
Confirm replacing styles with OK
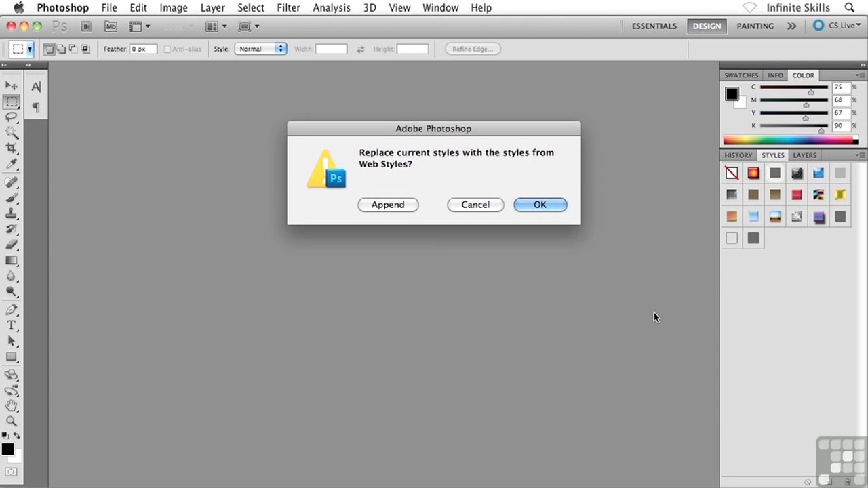540,205
